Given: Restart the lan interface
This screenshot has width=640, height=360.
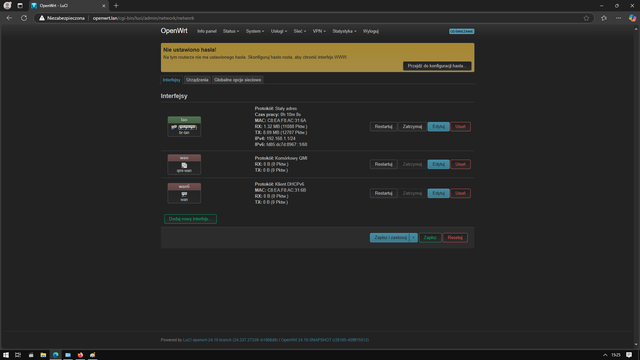Looking at the screenshot, I should [383, 127].
